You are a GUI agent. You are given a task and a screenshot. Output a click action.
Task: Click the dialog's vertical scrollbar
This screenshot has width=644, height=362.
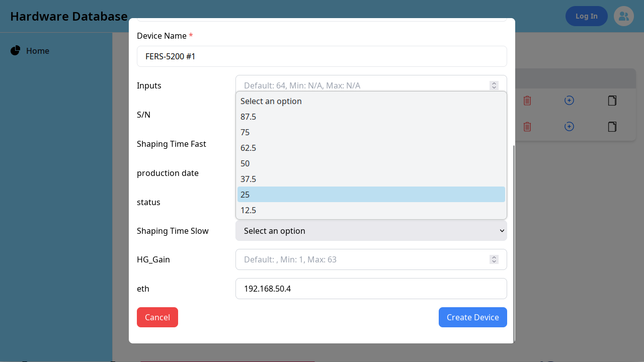513,244
